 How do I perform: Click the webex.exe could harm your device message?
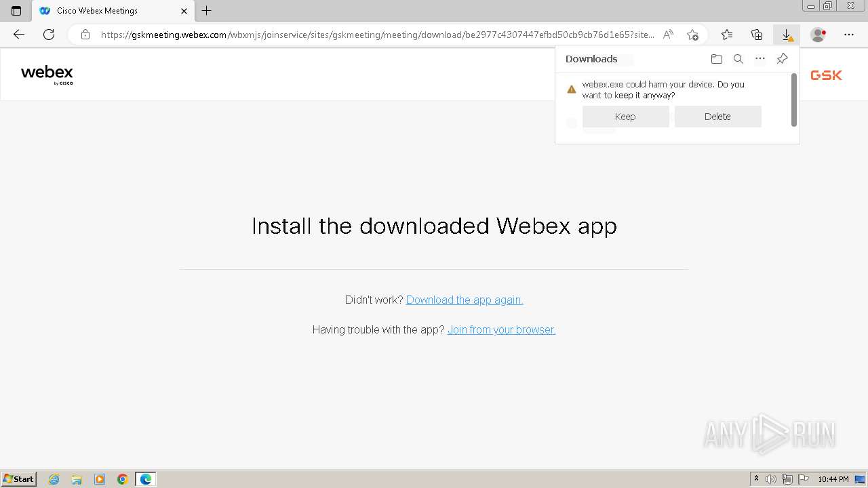point(663,89)
